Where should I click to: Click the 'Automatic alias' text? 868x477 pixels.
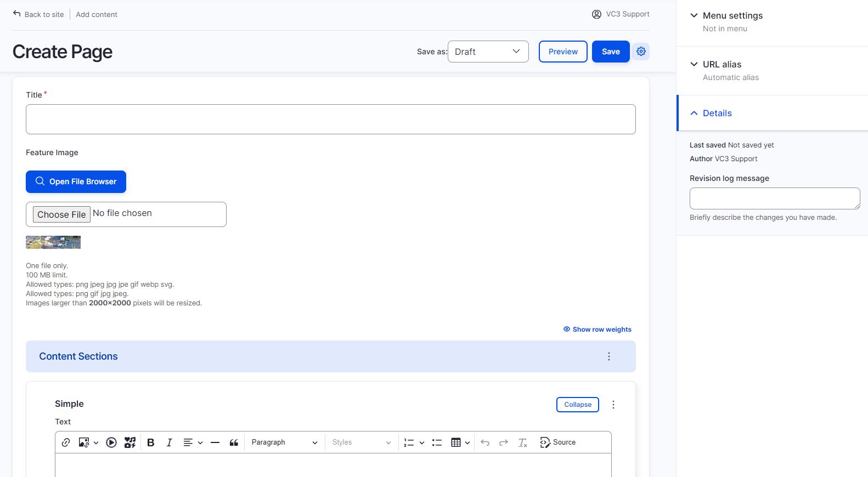(731, 77)
